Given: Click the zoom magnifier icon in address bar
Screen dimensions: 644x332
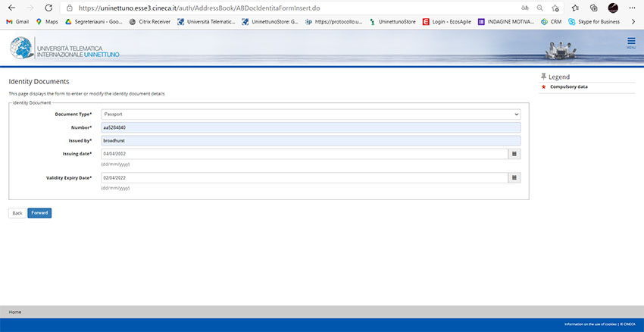Looking at the screenshot, I should tap(539, 8).
